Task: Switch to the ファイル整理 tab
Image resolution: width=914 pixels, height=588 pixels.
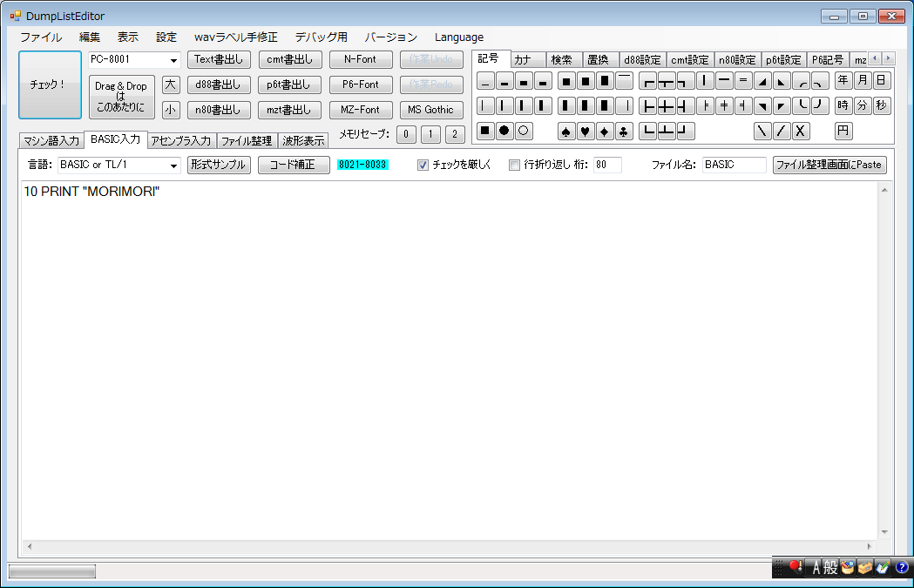Action: 247,140
